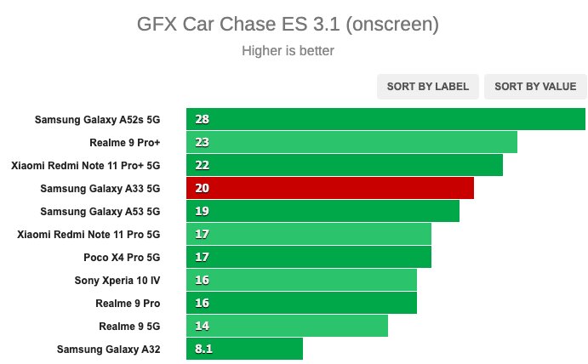Click the GFX Car Chase ES 3.1 title
Image resolution: width=588 pixels, height=364 pixels.
coord(288,24)
